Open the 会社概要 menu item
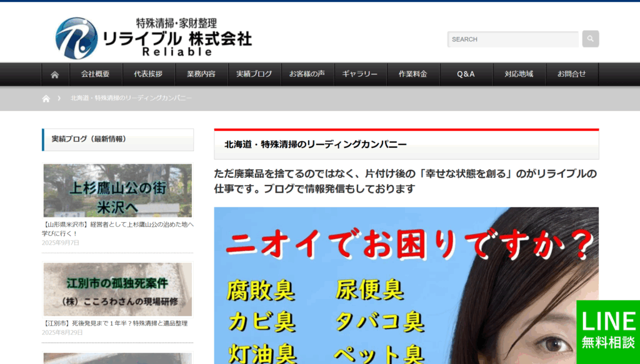 (x=95, y=74)
